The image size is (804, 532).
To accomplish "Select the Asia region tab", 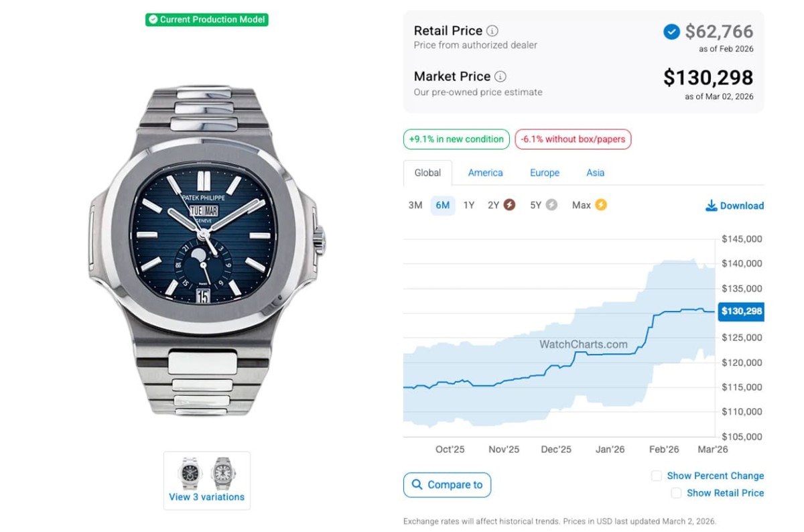I will coord(596,173).
